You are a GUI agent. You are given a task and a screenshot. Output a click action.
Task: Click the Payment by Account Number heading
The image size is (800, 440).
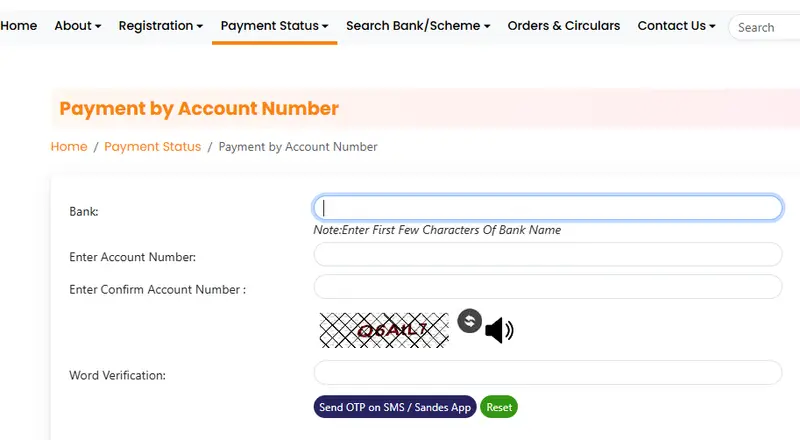coord(199,109)
